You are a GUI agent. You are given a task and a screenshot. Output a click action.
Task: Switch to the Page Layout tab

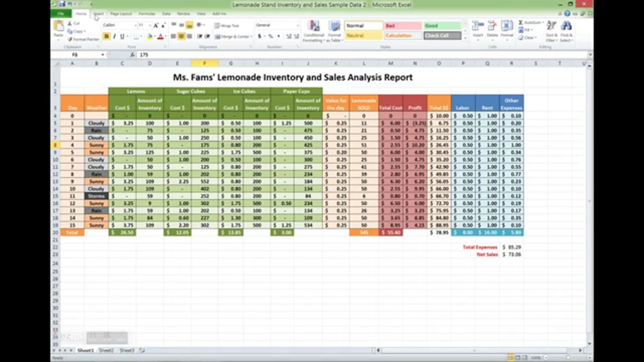(x=121, y=14)
